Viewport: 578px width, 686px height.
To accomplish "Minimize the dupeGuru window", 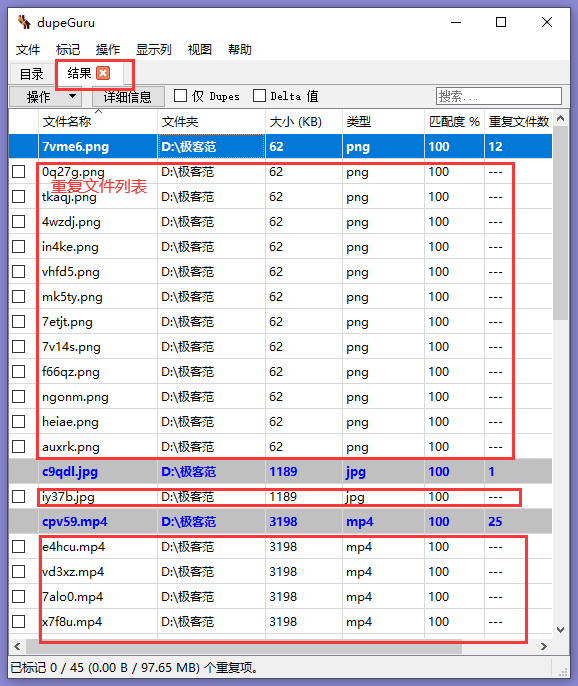I will pos(456,22).
